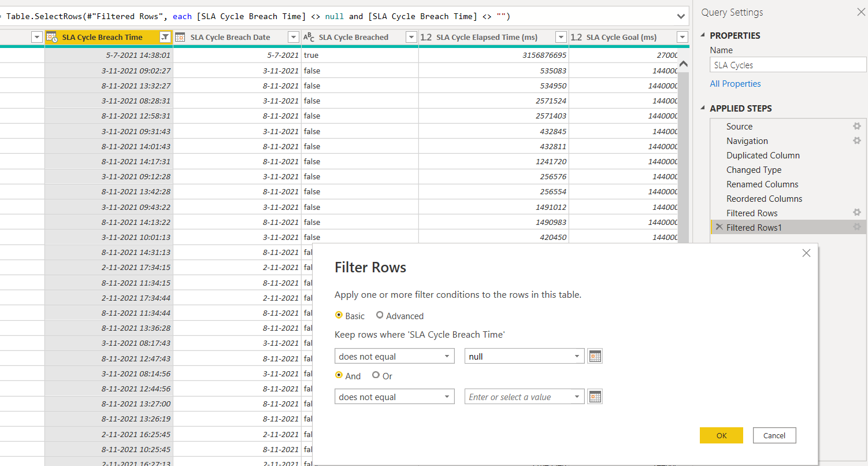This screenshot has height=466, width=868.
Task: Click breach time cell '2-11-2021 16:25:45'
Action: coord(109,434)
